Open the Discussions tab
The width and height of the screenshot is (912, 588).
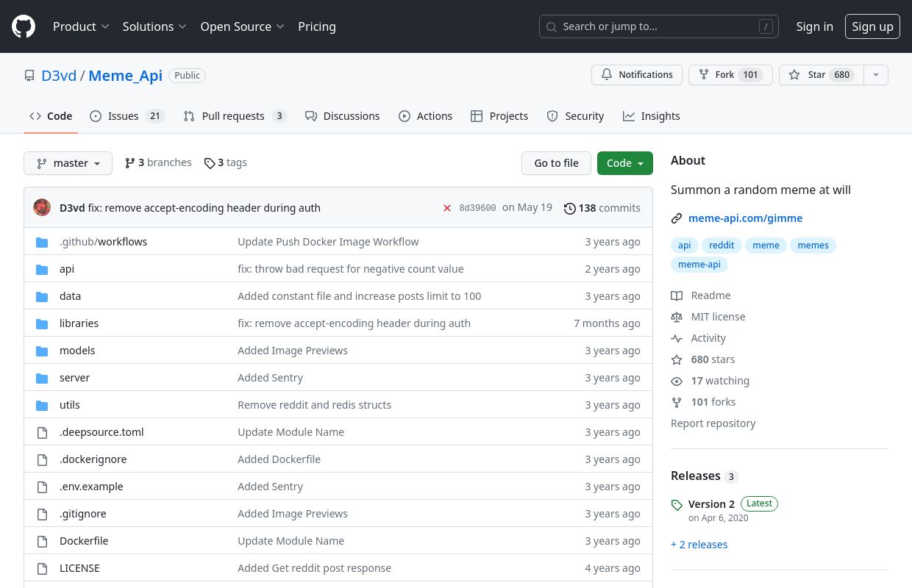(342, 116)
